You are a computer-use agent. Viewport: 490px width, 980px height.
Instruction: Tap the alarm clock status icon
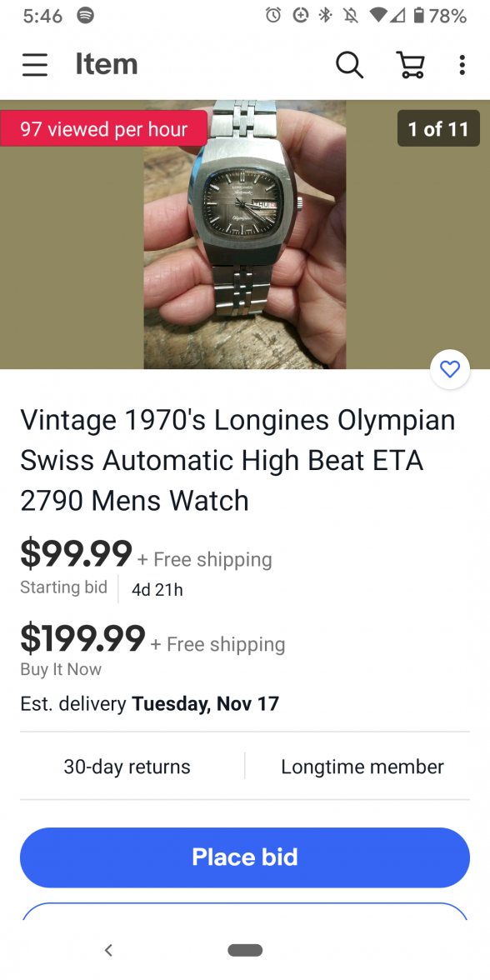(273, 16)
